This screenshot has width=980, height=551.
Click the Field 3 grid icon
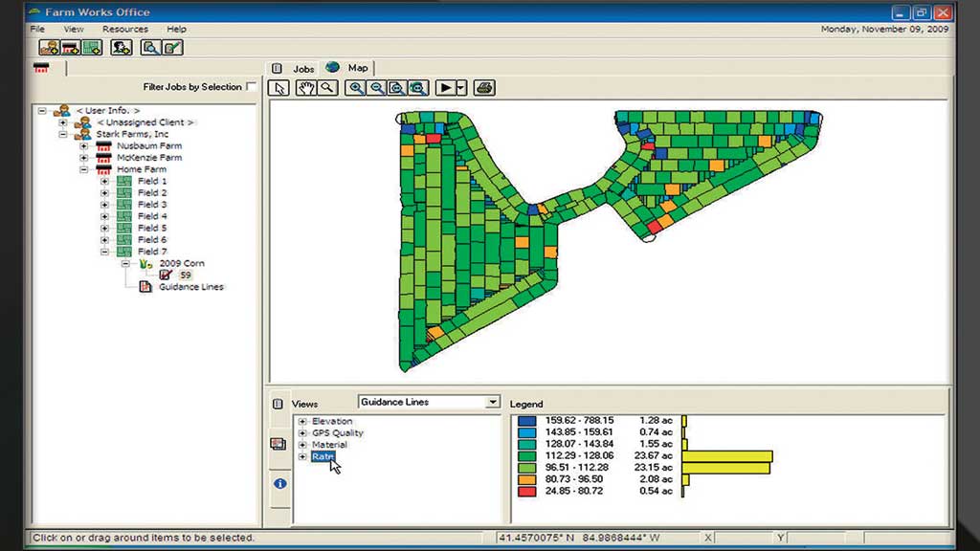124,205
